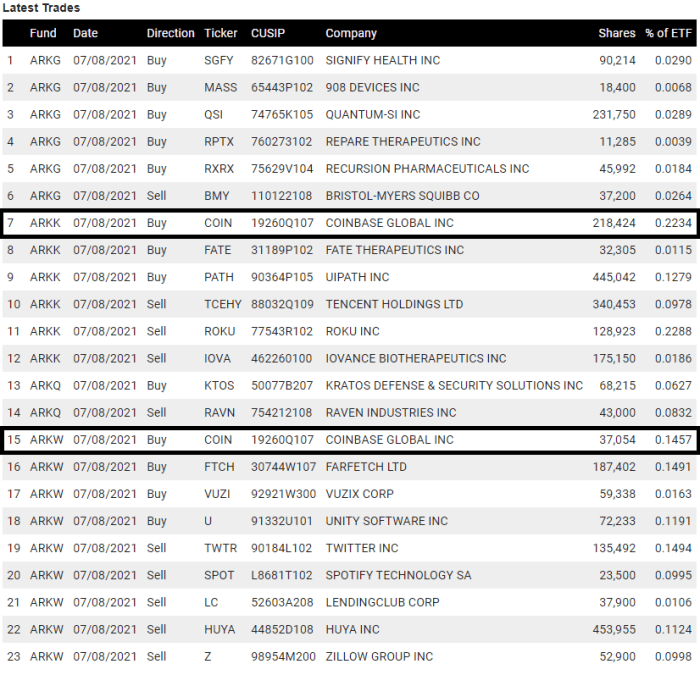700x675 pixels.
Task: Click the TWTR ticker cell
Action: (x=221, y=548)
